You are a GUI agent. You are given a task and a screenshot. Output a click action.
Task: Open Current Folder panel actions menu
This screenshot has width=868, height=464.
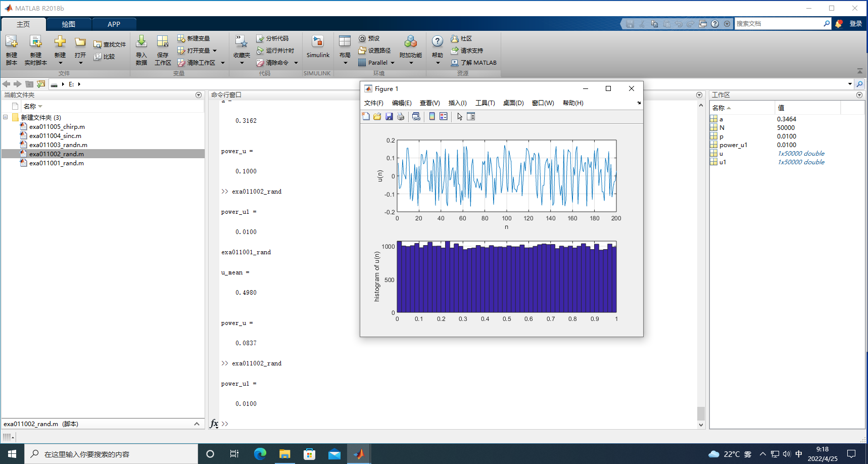(199, 95)
